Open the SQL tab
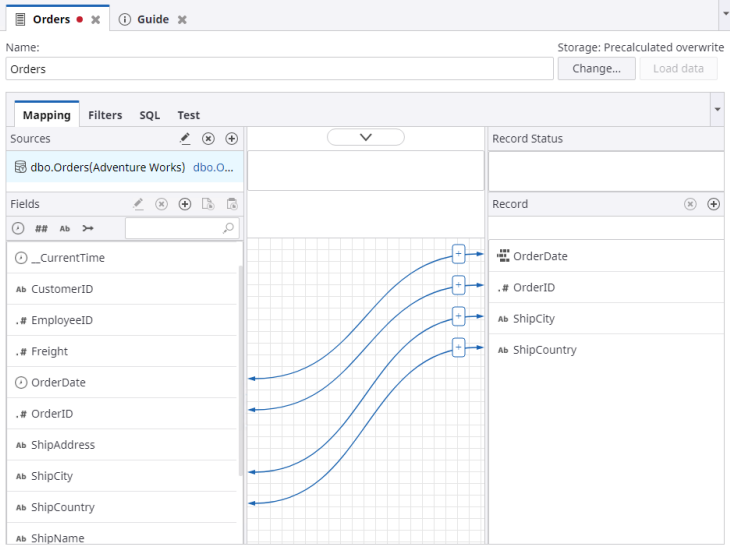The image size is (730, 550). pyautogui.click(x=149, y=115)
